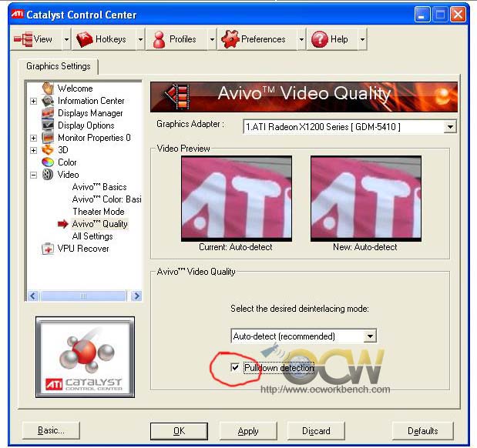Select Display Options tree item label
The image size is (477, 448).
coord(86,125)
